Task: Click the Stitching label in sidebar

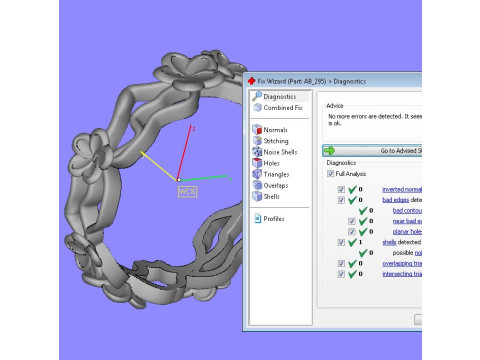Action: click(x=276, y=141)
